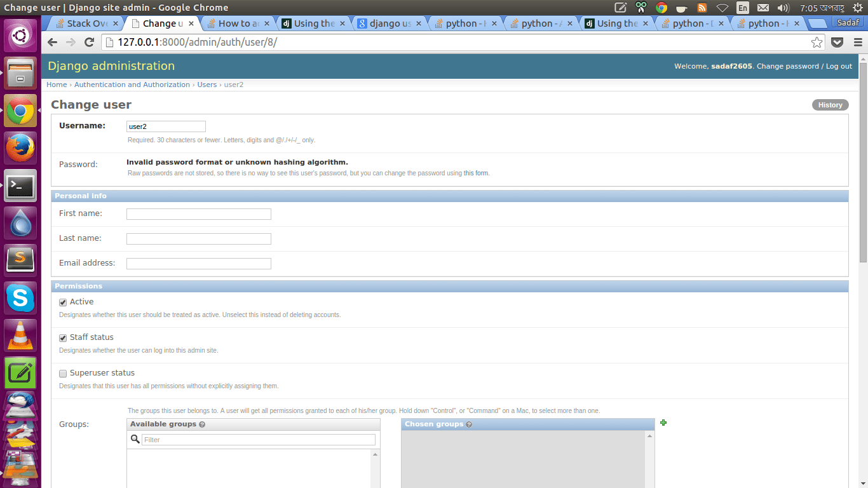
Task: Open the keyboard language indicator menu
Action: (742, 8)
